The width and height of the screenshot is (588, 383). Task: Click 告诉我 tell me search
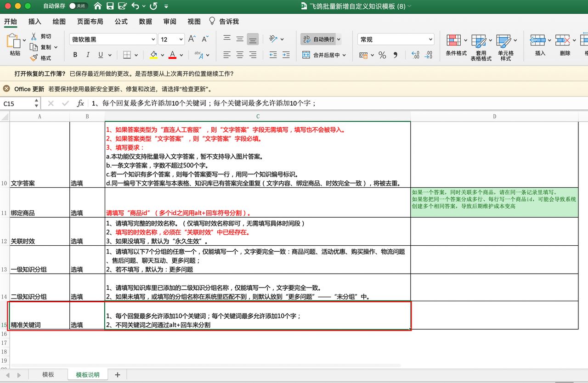pos(224,22)
